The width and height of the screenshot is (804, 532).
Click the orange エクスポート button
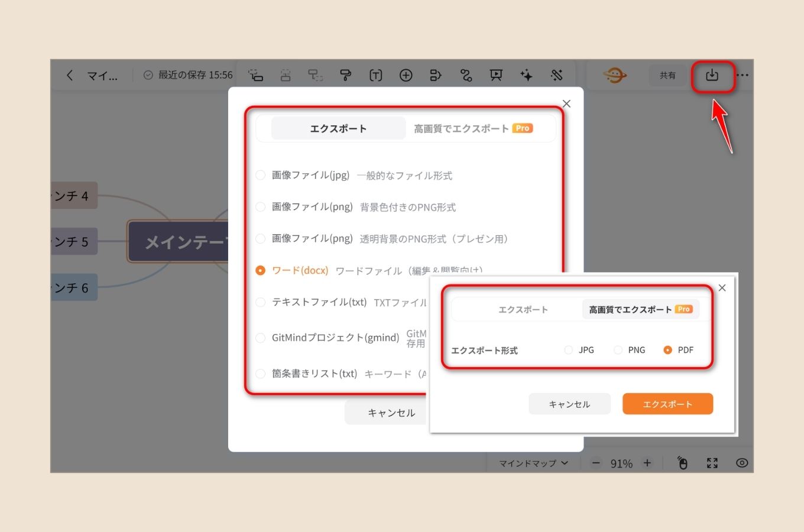tap(667, 404)
